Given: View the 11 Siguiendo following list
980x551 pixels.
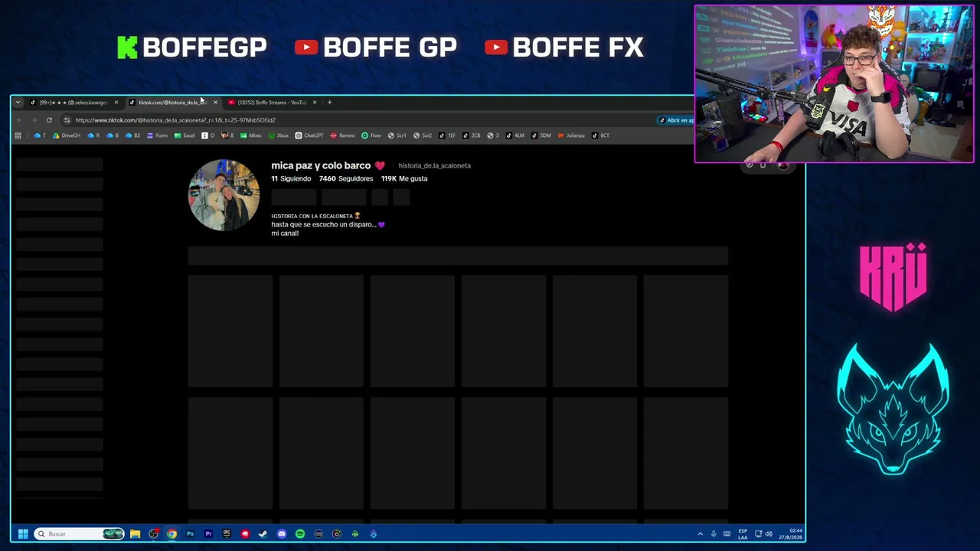Looking at the screenshot, I should click(x=291, y=178).
